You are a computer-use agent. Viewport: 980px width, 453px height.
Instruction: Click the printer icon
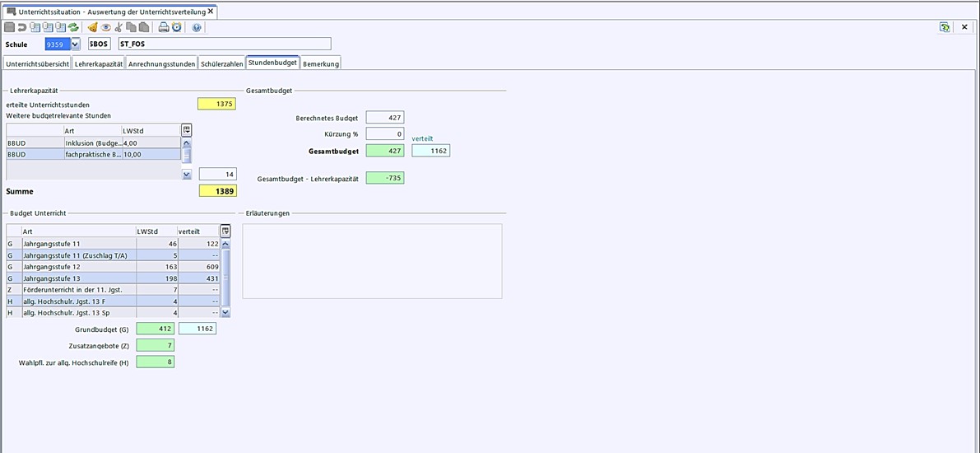pos(163,27)
